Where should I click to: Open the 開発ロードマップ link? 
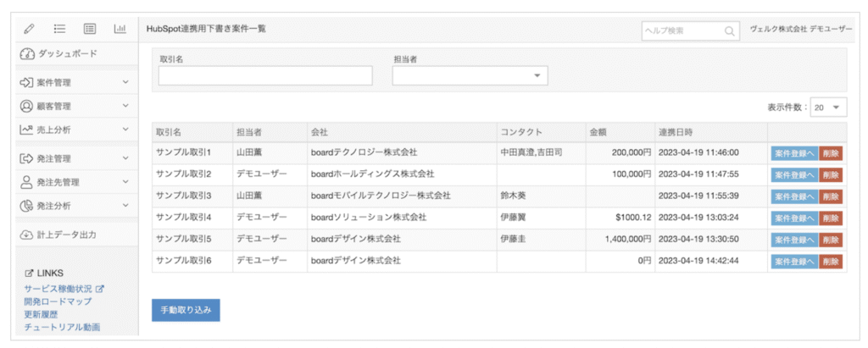58,301
